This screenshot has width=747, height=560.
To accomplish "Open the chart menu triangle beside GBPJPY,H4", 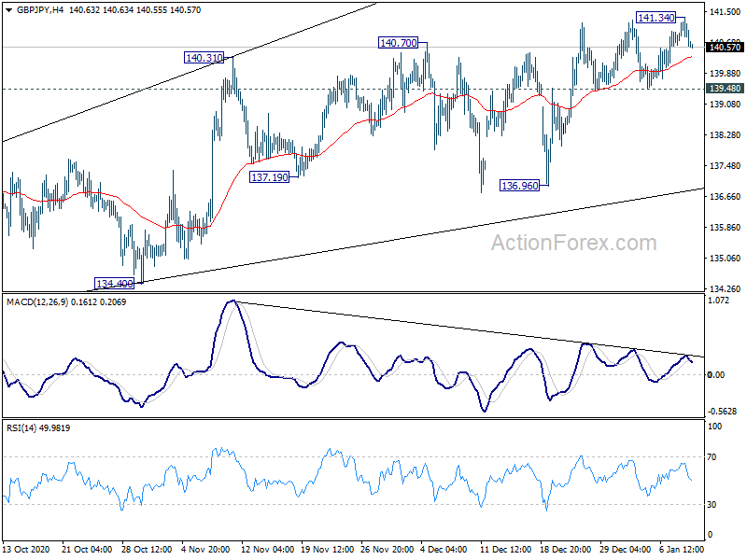I will [8, 10].
